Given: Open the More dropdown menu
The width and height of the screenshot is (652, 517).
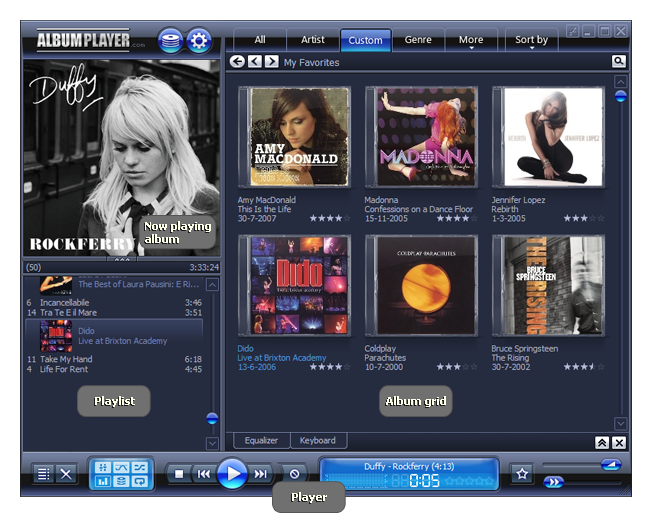Looking at the screenshot, I should coord(471,40).
